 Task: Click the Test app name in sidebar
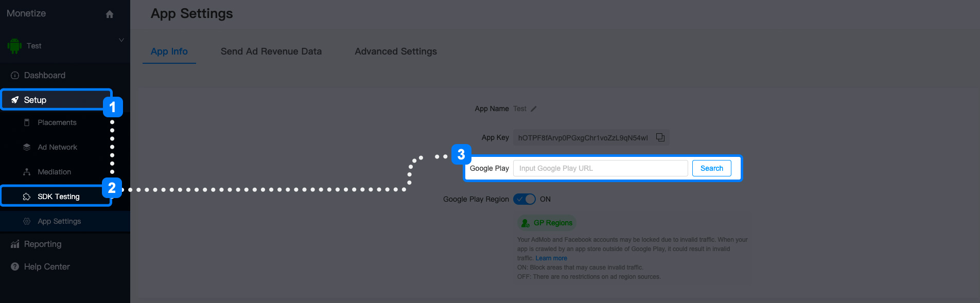[34, 46]
